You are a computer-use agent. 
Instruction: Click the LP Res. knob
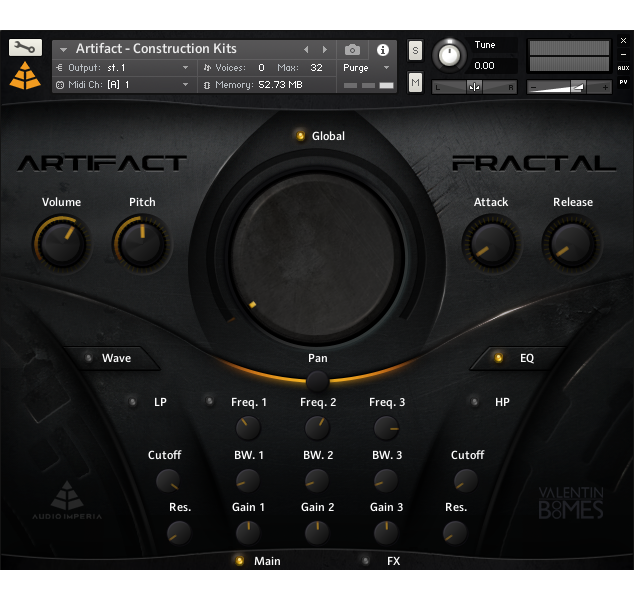pyautogui.click(x=179, y=533)
